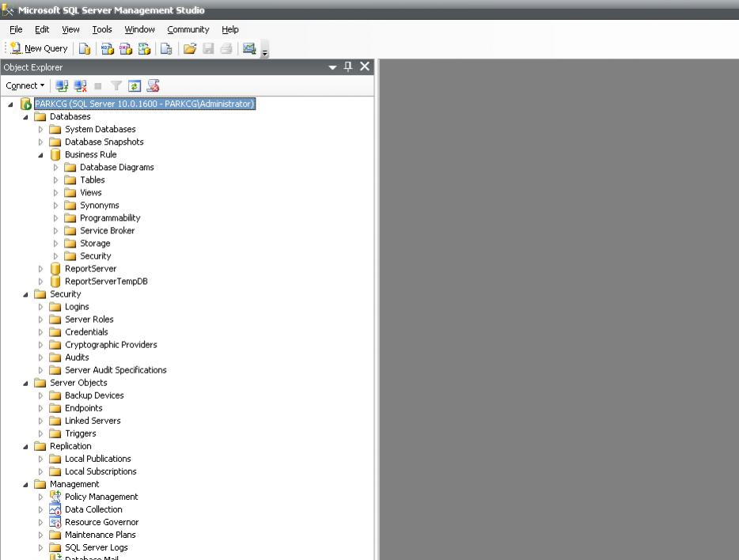
Task: Click the Maintenance Plans folder icon
Action: point(55,535)
